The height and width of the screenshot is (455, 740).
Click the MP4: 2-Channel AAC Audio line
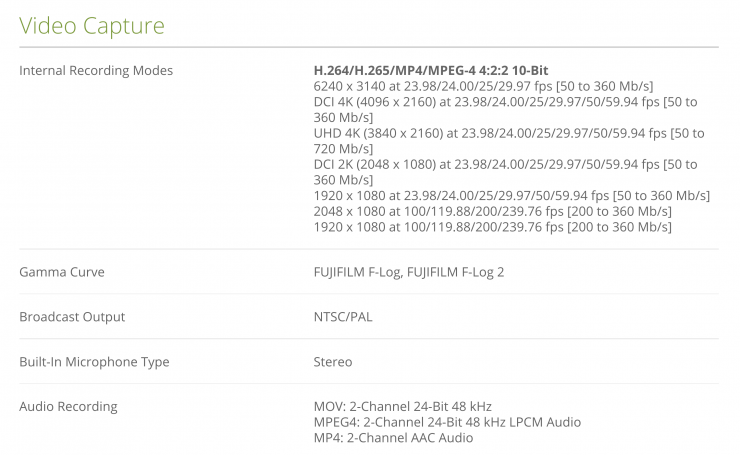coord(393,437)
